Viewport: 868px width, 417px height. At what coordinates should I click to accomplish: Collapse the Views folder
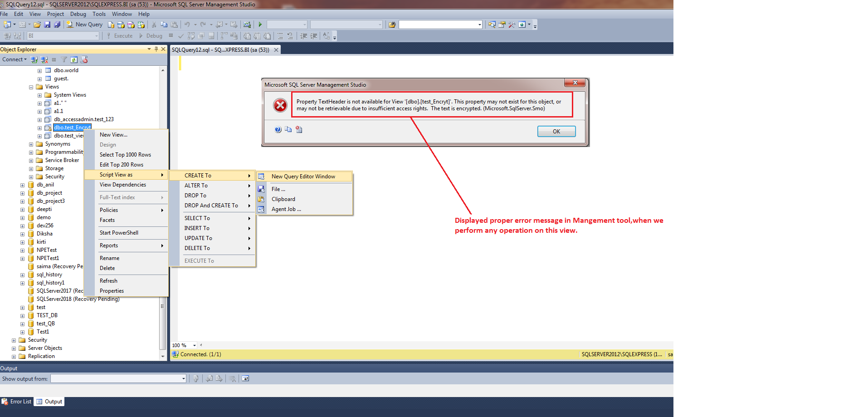31,87
